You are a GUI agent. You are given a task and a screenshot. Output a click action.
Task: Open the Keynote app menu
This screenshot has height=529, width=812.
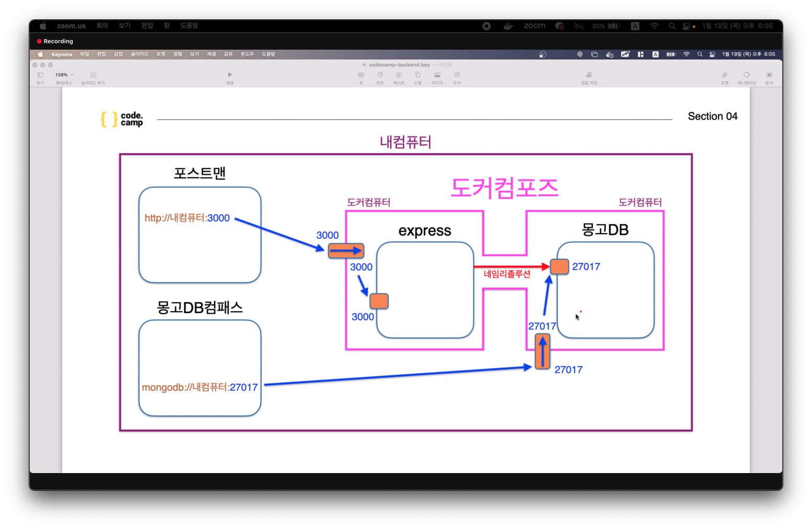pos(62,54)
